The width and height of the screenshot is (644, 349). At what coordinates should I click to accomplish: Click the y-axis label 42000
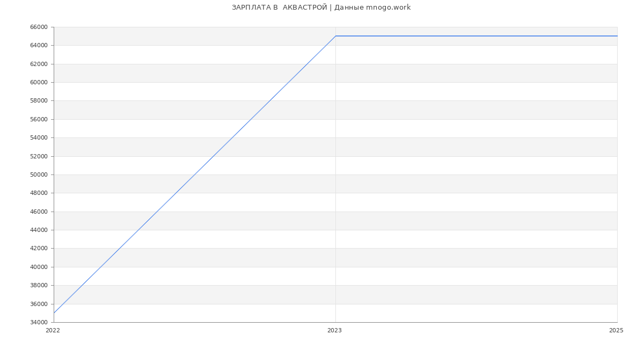pos(39,248)
